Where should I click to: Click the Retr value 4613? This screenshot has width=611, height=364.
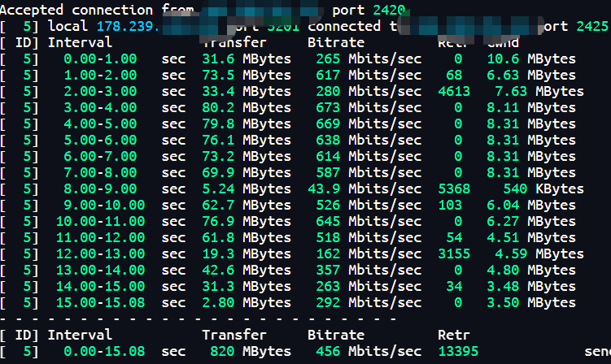[454, 92]
